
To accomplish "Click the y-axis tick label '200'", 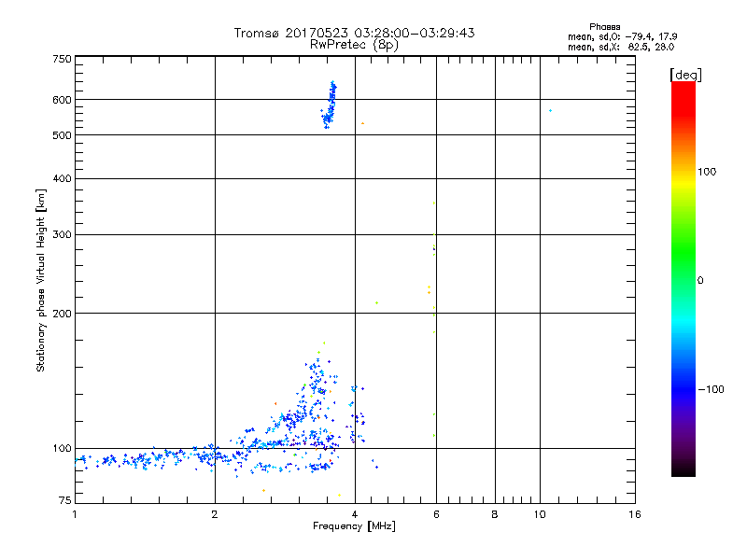I will coord(62,314).
